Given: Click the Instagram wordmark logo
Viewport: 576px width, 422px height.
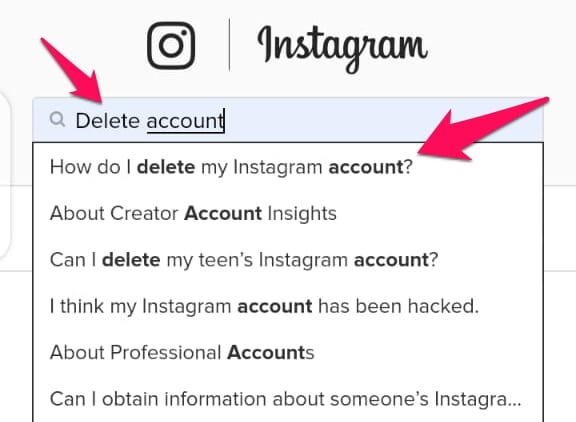Looking at the screenshot, I should (x=342, y=48).
